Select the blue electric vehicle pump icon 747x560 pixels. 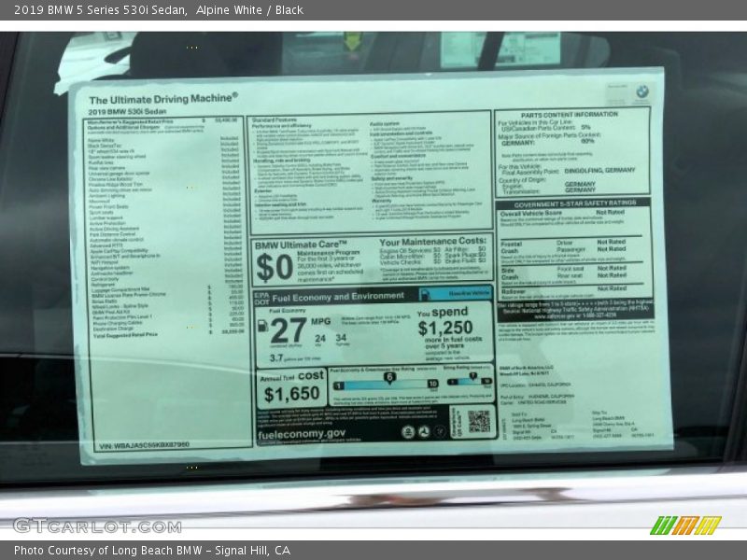(x=425, y=294)
